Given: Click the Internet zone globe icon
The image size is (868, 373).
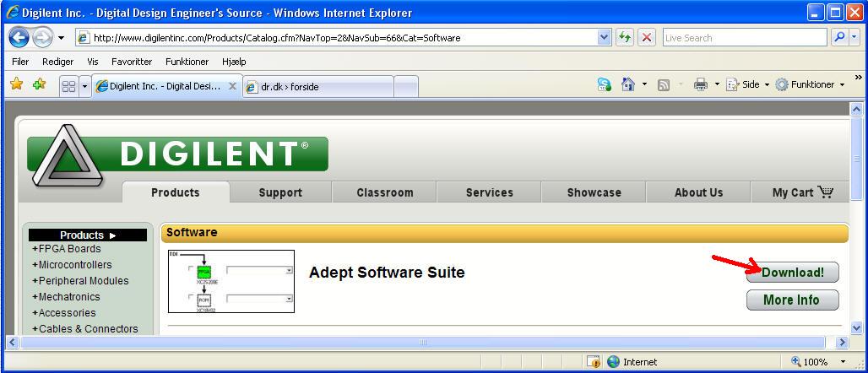Looking at the screenshot, I should (613, 362).
